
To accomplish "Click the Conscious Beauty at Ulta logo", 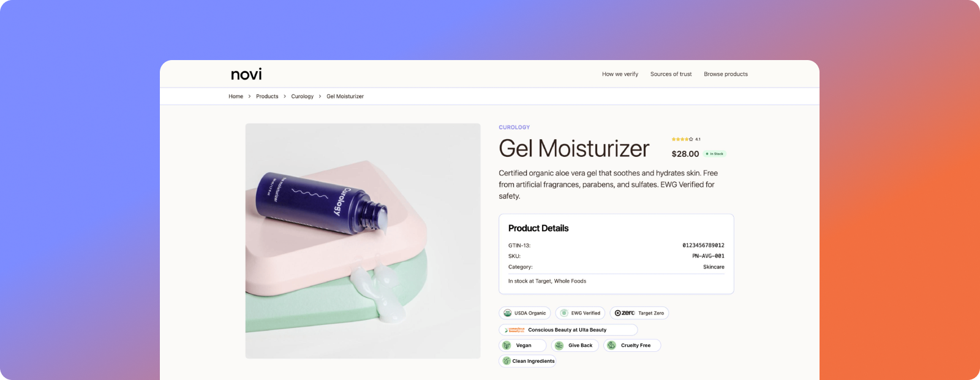I will 514,330.
